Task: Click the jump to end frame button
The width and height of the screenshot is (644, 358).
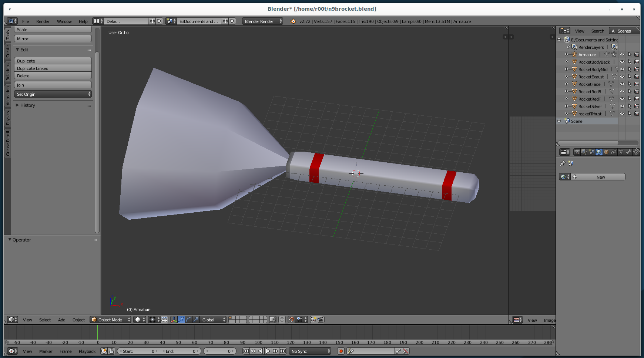Action: [x=283, y=351]
